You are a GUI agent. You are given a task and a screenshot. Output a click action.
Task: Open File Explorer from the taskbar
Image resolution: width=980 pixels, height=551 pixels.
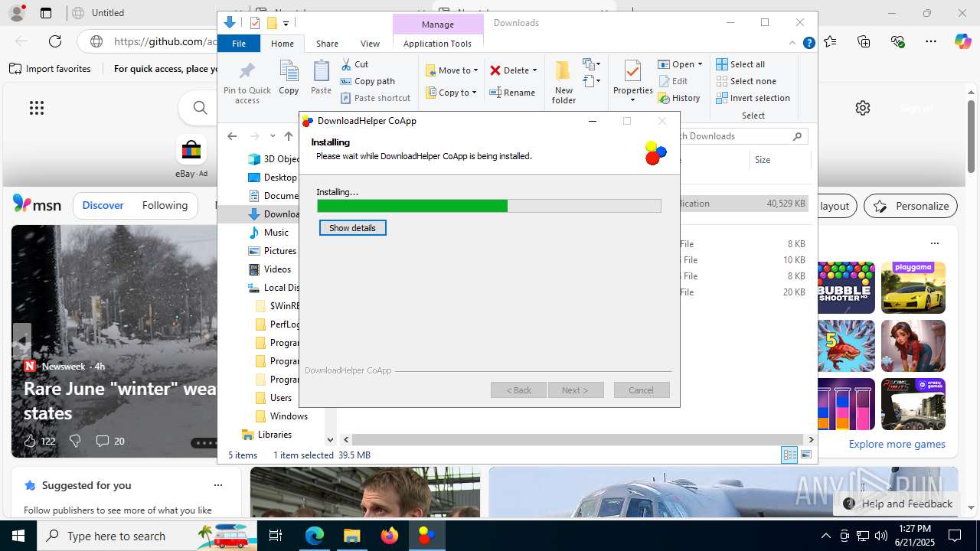[x=352, y=536]
